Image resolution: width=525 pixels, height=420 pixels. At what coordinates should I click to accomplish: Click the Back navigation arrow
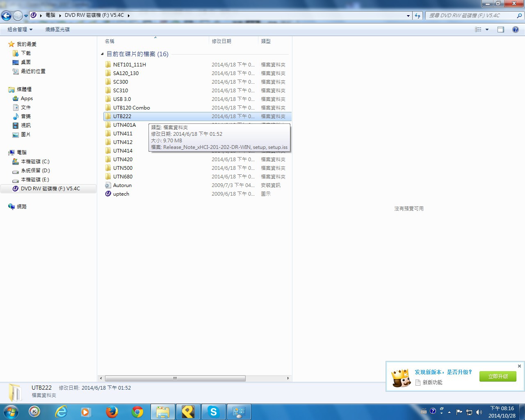click(x=6, y=16)
